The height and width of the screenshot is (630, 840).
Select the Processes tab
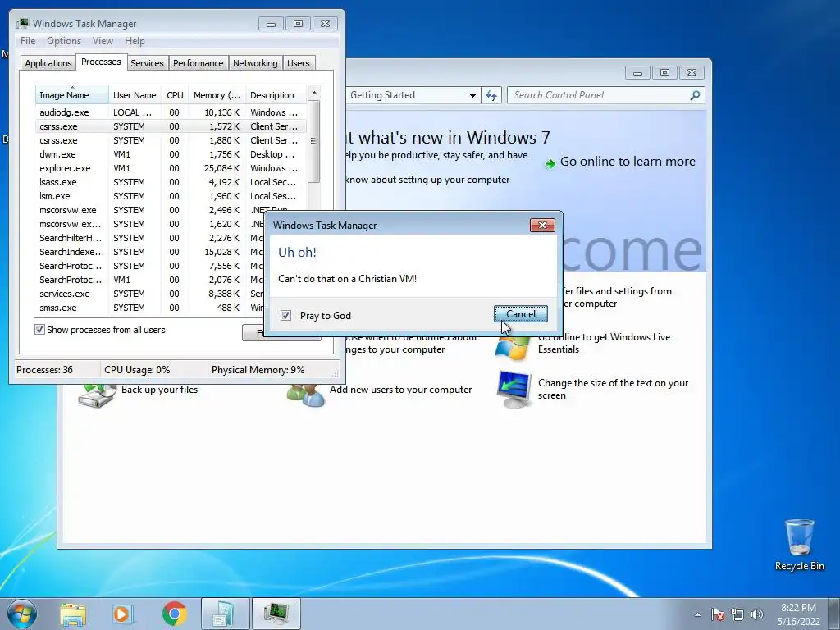click(x=101, y=62)
